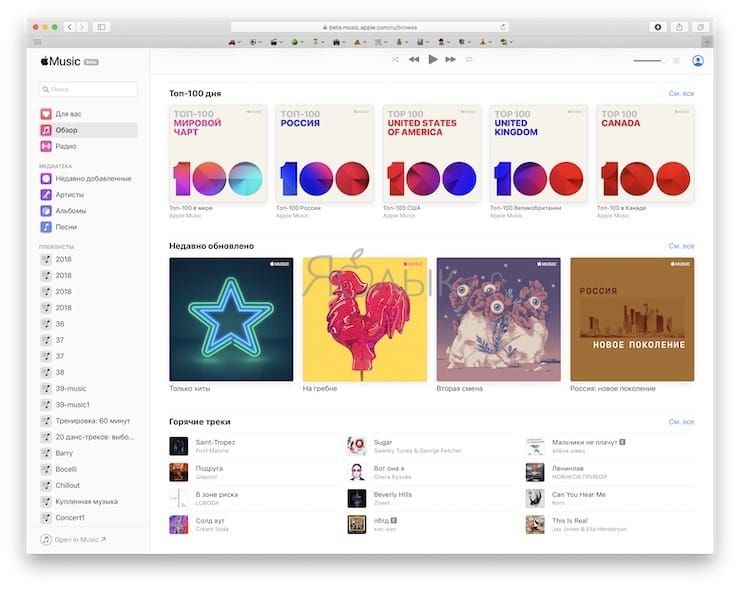Select Обзор in the sidebar

[x=88, y=130]
